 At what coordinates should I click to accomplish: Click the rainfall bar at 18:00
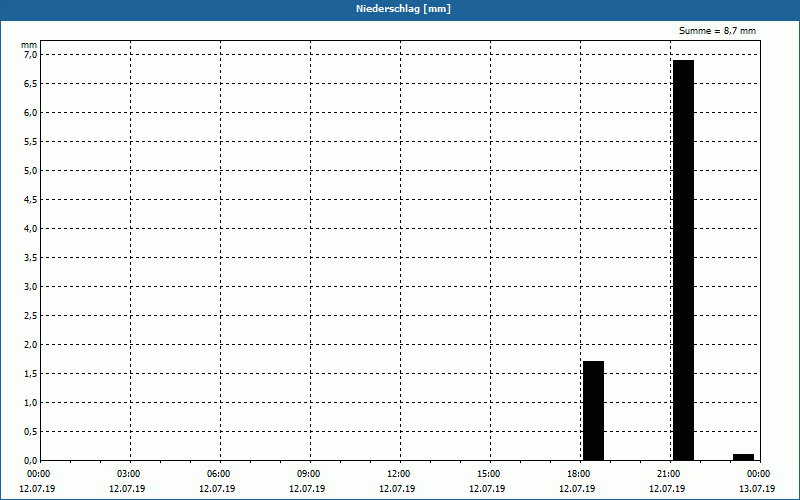click(593, 411)
